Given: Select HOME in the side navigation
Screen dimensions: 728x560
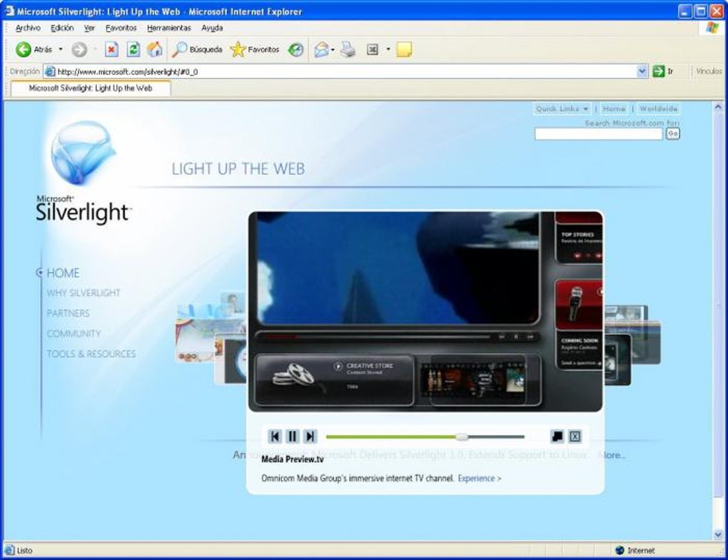Looking at the screenshot, I should point(63,273).
